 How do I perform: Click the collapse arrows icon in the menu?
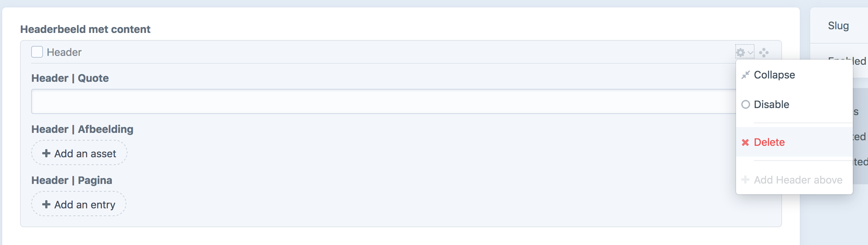click(746, 75)
